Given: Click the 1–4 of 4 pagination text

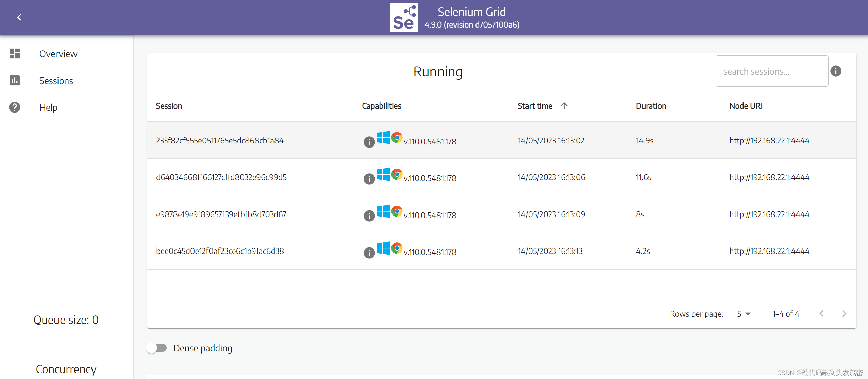Looking at the screenshot, I should 786,314.
